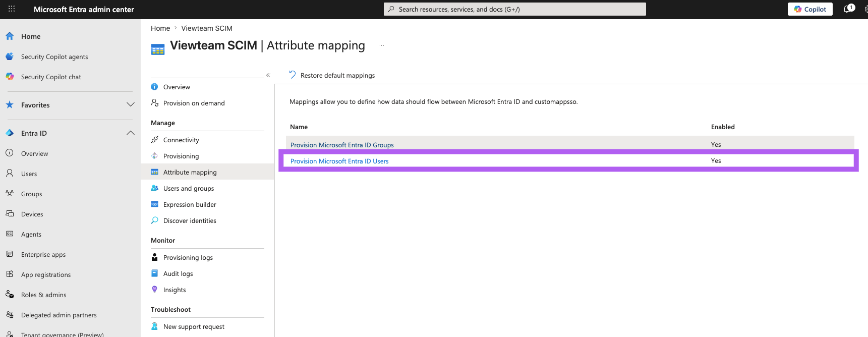
Task: Open Entra ID Overview in sidebar
Action: click(x=34, y=153)
